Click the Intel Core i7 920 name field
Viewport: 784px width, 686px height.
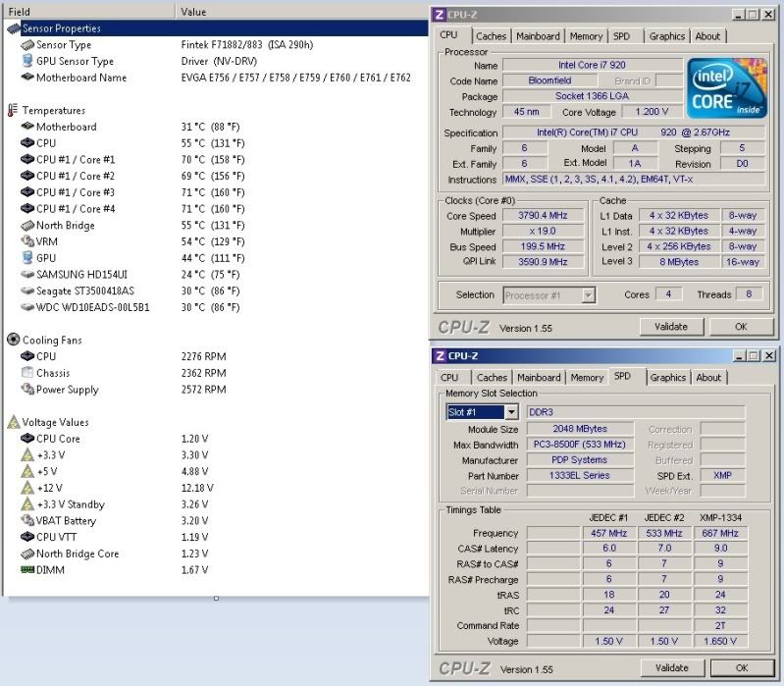(x=592, y=65)
